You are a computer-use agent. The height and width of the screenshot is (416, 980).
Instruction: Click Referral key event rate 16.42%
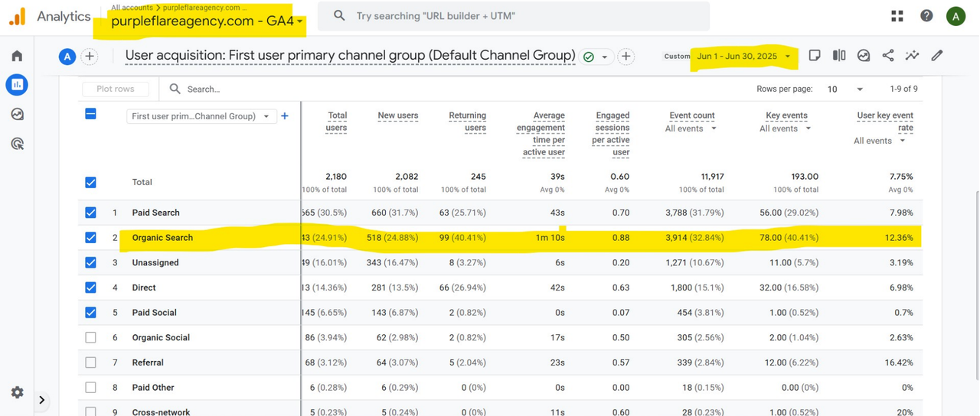pyautogui.click(x=900, y=362)
